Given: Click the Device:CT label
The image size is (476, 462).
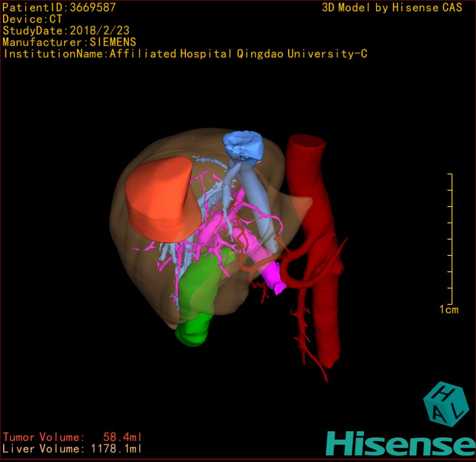Looking at the screenshot, I should [x=32, y=19].
